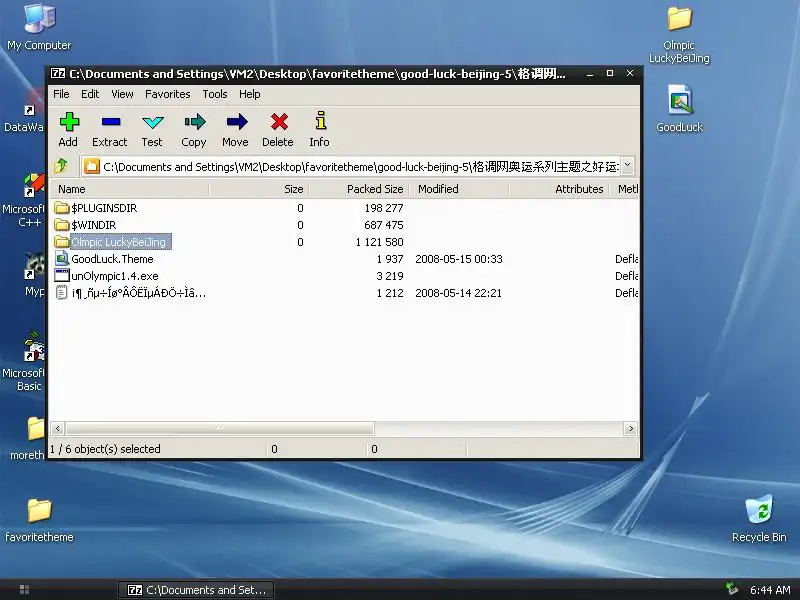
Task: Click the 7z icon in title bar
Action: 58,73
